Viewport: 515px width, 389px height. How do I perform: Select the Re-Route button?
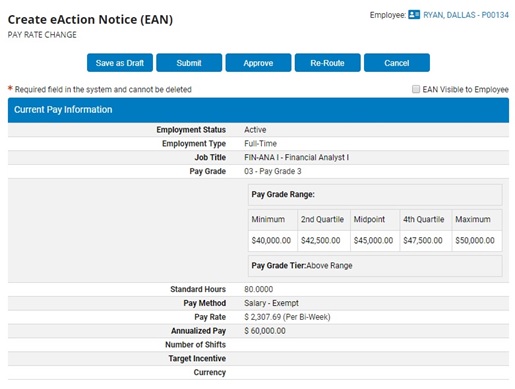(328, 63)
